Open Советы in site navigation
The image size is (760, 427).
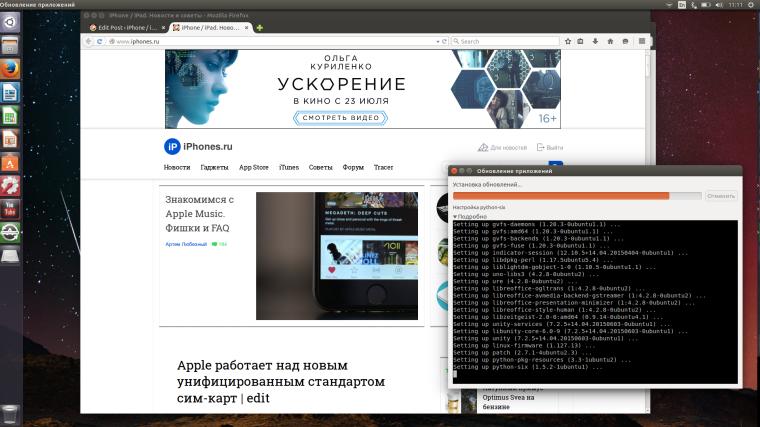click(320, 167)
